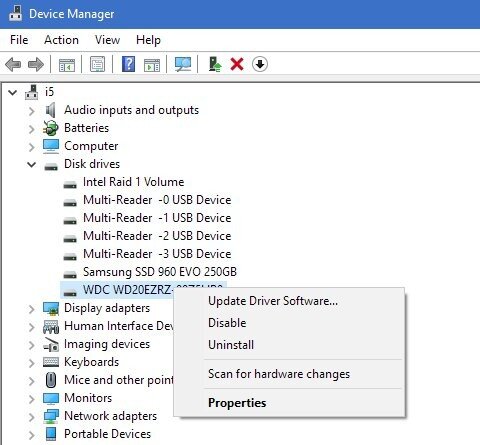Click the Update driver software toolbar icon

pos(215,64)
